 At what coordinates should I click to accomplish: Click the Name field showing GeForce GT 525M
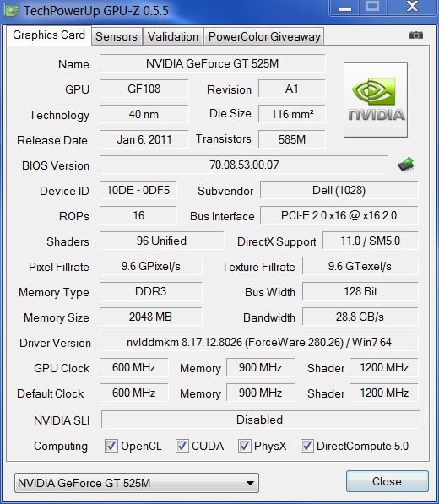pos(213,63)
